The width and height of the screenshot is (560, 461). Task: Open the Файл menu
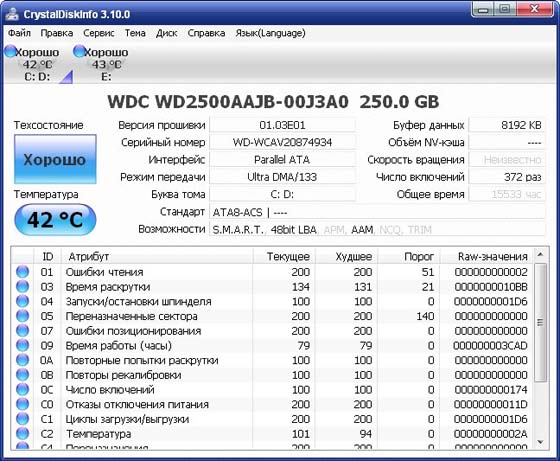19,33
